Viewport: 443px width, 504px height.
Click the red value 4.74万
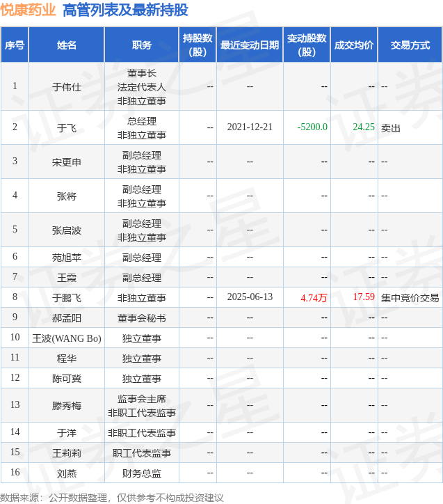pyautogui.click(x=314, y=298)
